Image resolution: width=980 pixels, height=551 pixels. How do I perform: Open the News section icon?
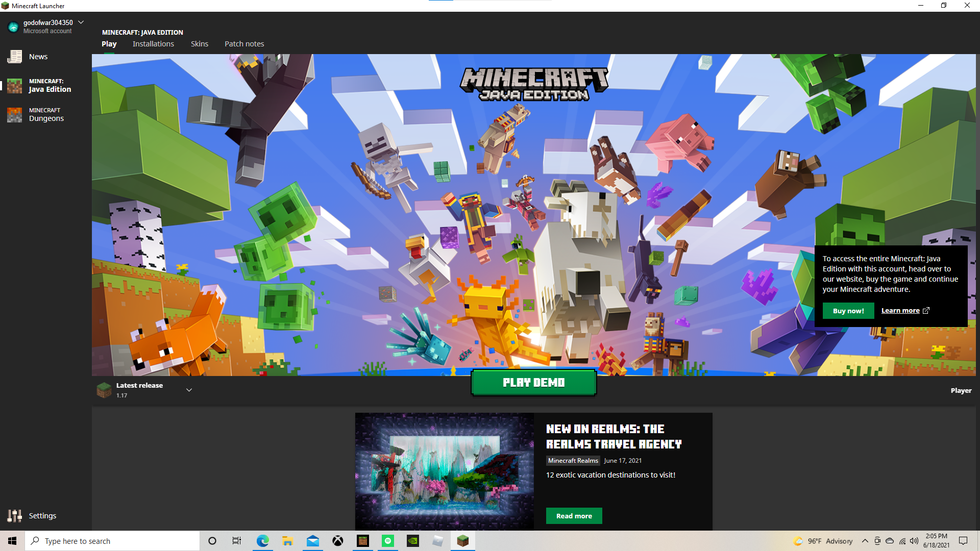click(x=15, y=57)
